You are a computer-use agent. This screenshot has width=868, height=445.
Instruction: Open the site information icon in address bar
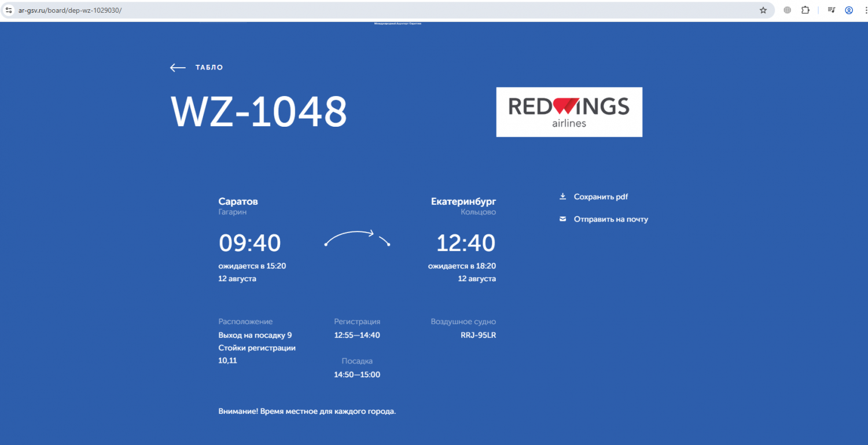[9, 10]
